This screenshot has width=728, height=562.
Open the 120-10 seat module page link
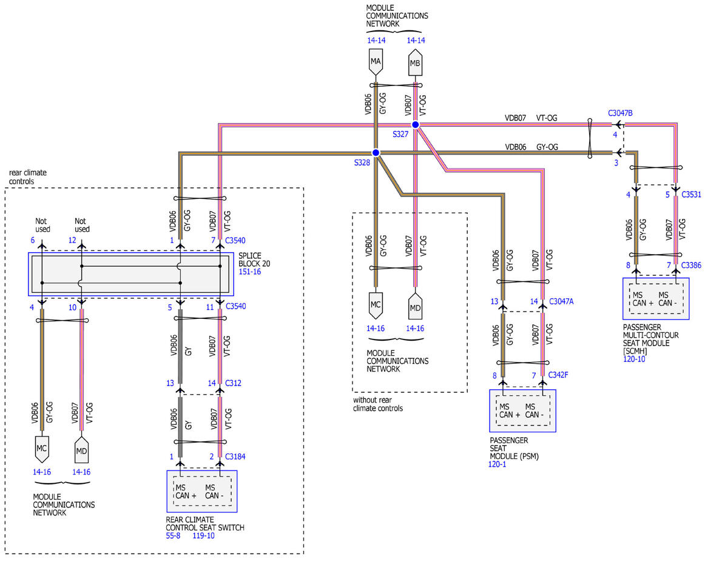coord(634,359)
